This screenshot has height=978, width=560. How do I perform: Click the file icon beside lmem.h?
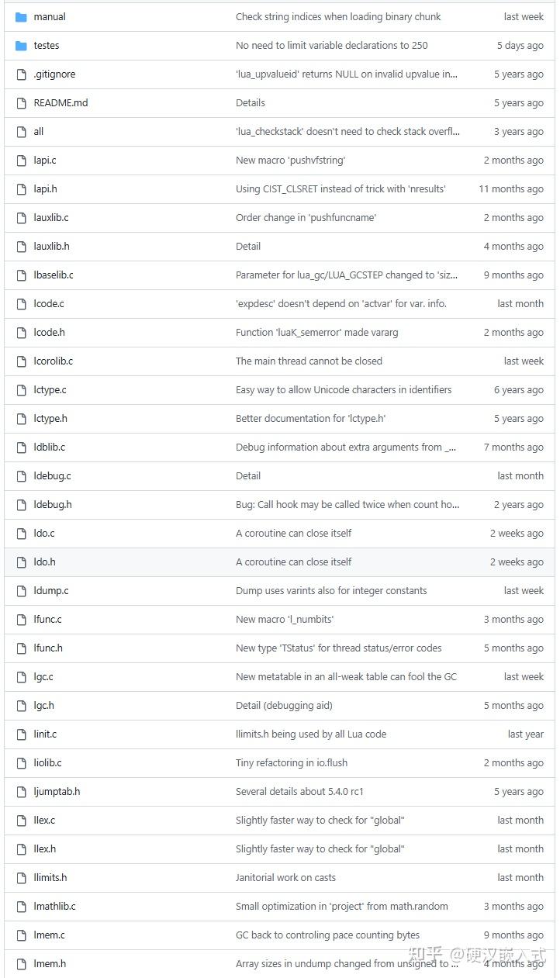pos(21,964)
